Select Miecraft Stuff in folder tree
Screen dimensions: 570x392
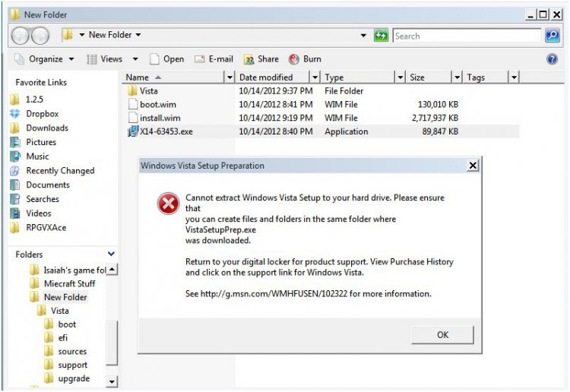point(69,283)
